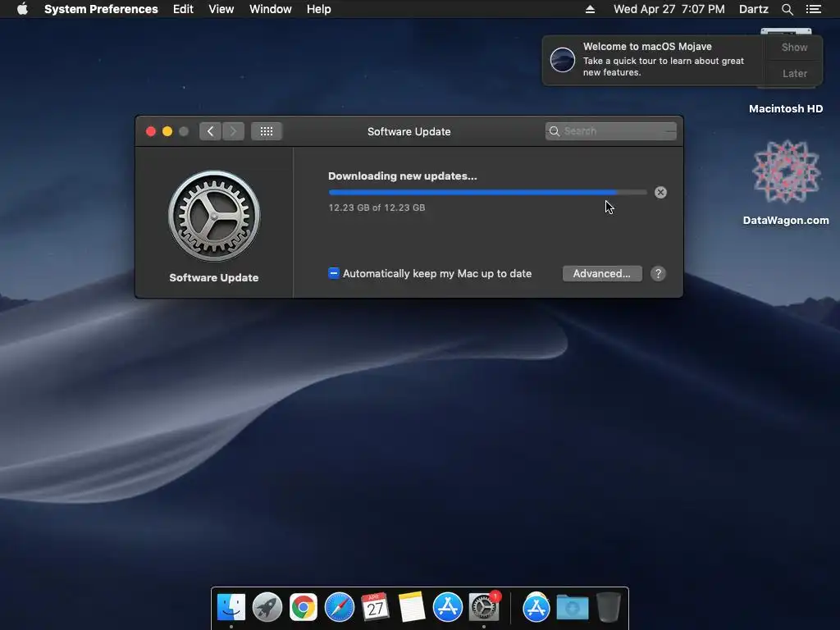This screenshot has width=840, height=630.
Task: Click the Downloading new updates... text
Action: 402,176
